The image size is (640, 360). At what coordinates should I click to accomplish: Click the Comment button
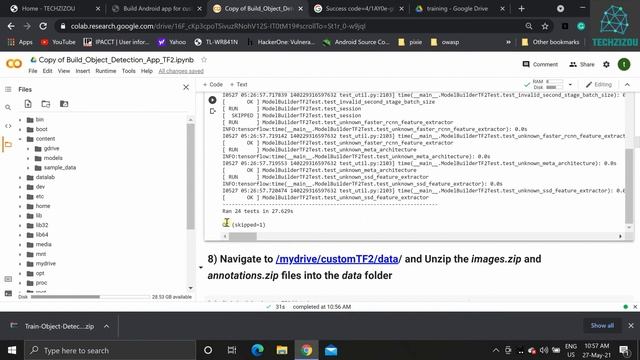pyautogui.click(x=540, y=64)
